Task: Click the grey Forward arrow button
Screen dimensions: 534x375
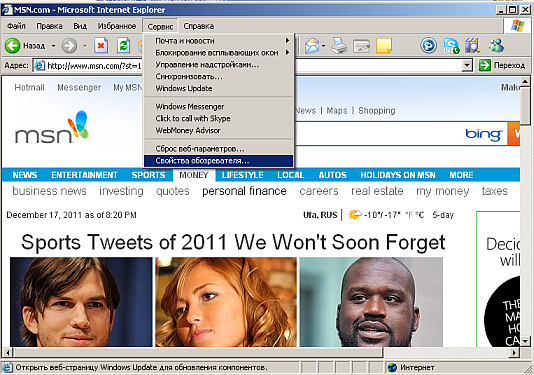Action: (x=69, y=46)
